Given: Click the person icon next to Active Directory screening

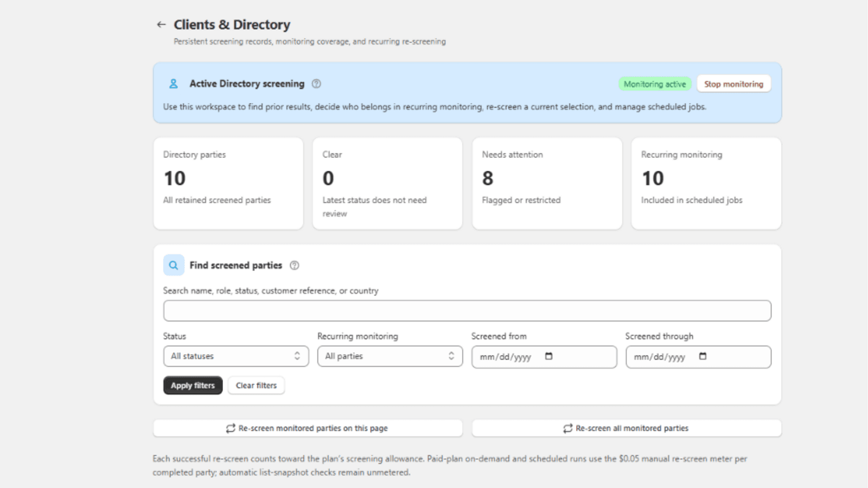Looking at the screenshot, I should [x=173, y=84].
